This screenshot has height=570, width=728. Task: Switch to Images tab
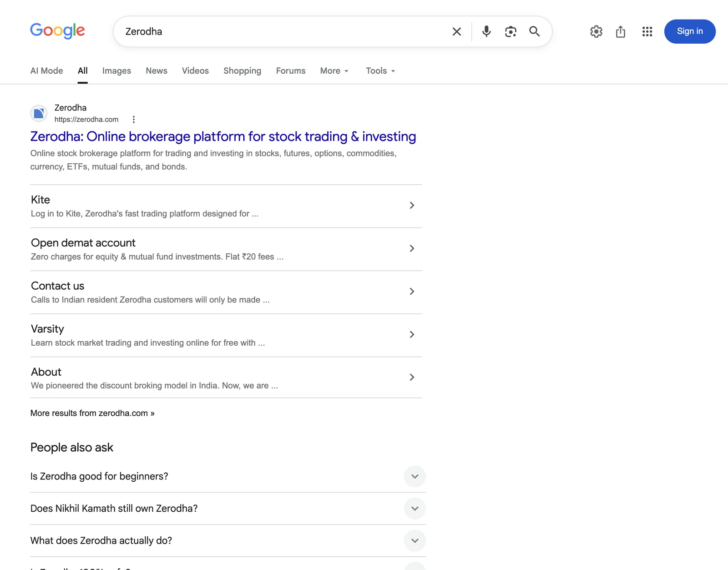pos(116,71)
